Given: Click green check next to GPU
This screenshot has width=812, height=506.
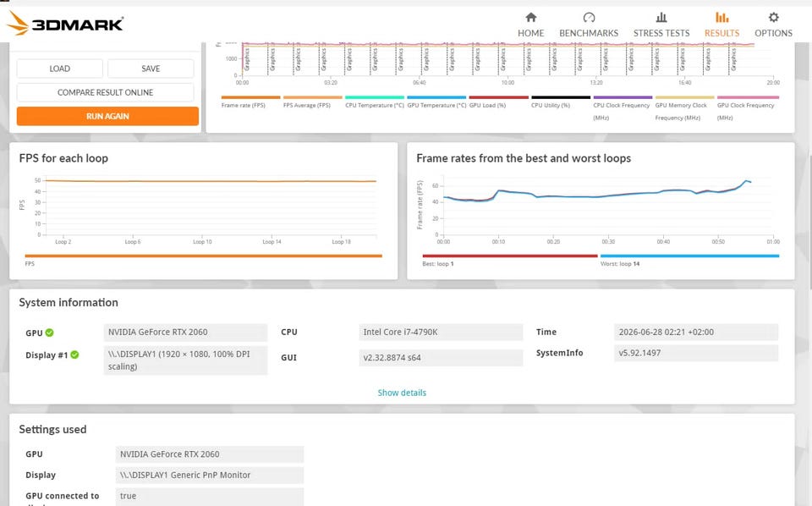Looking at the screenshot, I should tap(49, 333).
